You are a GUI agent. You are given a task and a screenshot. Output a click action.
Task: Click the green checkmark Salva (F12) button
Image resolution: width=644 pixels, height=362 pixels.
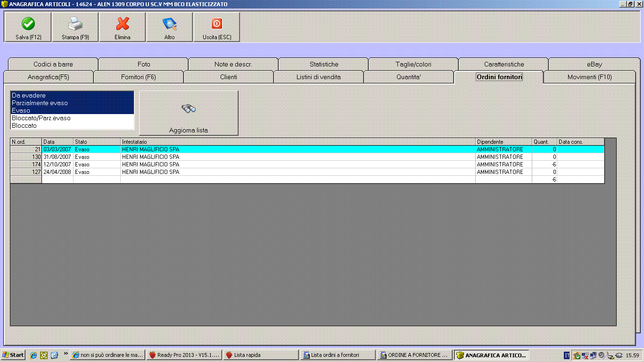coord(28,27)
